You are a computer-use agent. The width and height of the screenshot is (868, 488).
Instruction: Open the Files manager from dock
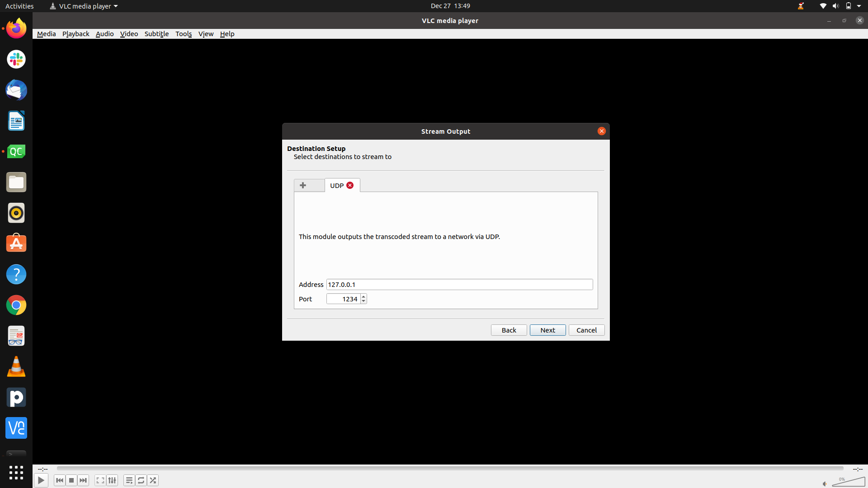(16, 182)
